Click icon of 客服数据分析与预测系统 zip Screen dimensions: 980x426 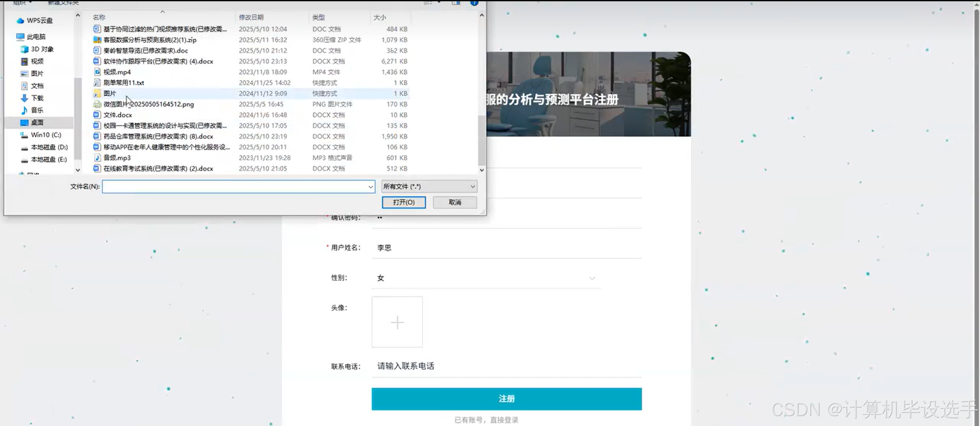97,40
